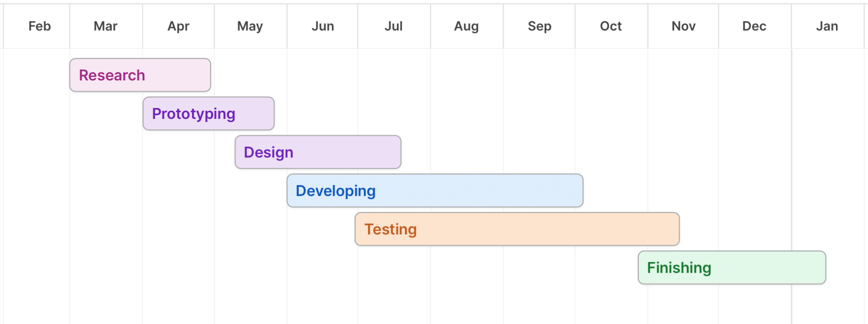The height and width of the screenshot is (324, 868).
Task: Click the Aug month header
Action: (x=466, y=26)
